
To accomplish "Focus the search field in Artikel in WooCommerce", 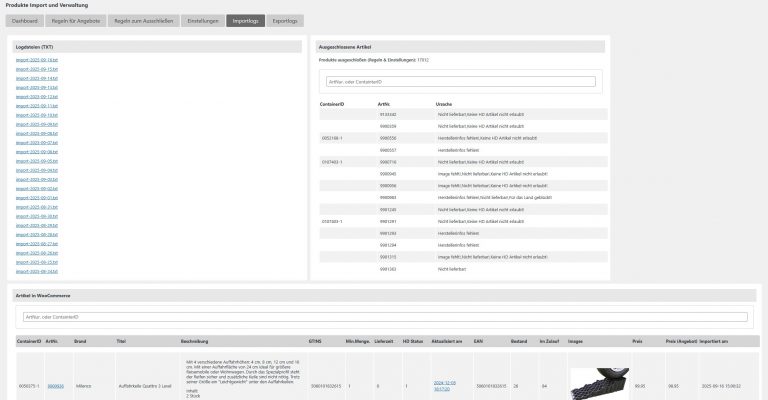I will 384,317.
